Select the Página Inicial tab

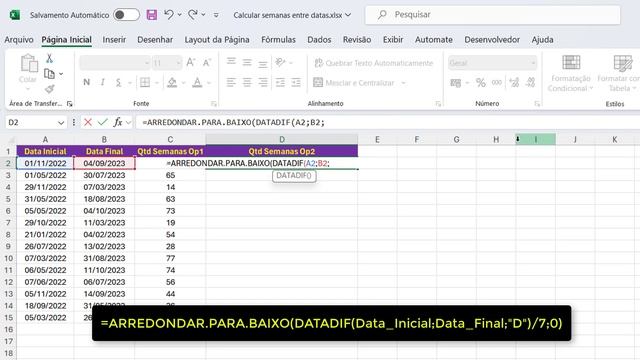tap(67, 40)
